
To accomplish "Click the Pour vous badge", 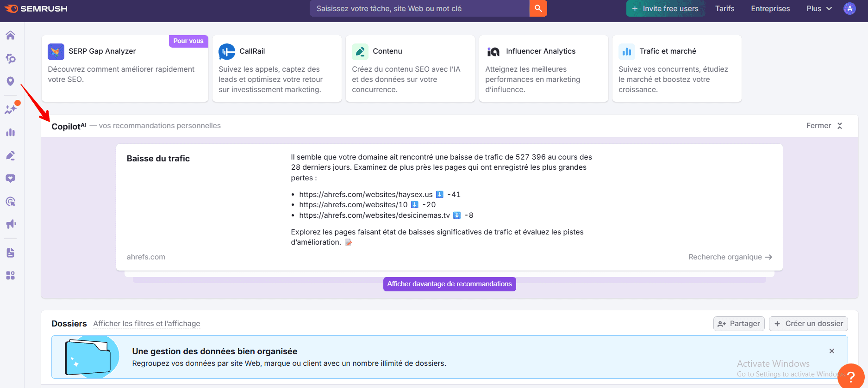I will (x=188, y=41).
